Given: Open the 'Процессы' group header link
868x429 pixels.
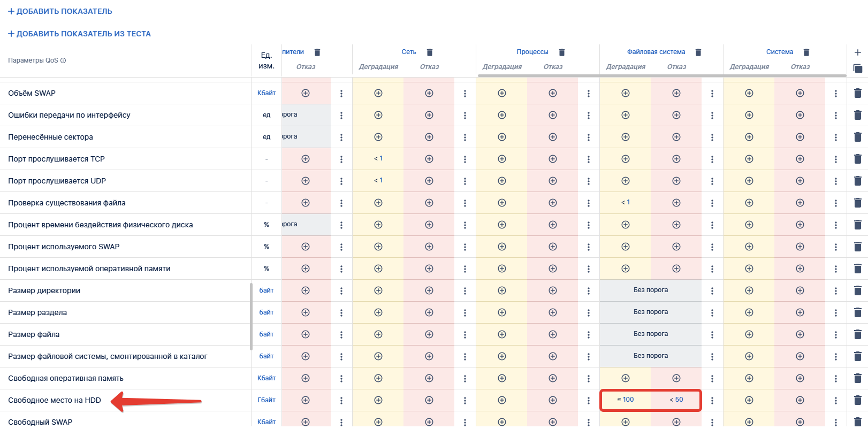Looking at the screenshot, I should click(532, 52).
